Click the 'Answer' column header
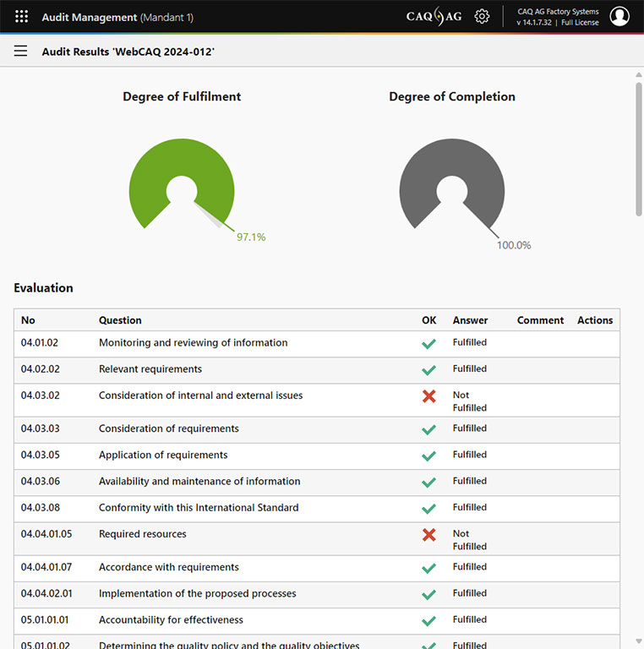Image resolution: width=644 pixels, height=649 pixels. (470, 320)
